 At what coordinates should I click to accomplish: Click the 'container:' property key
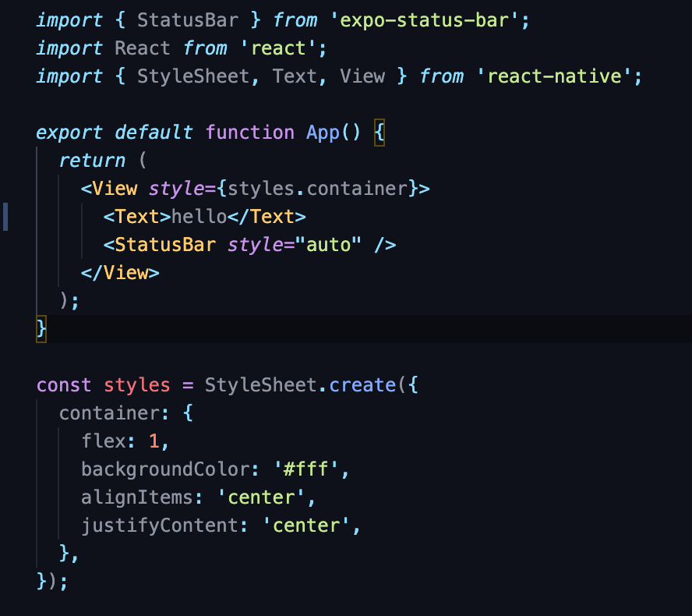click(x=115, y=413)
